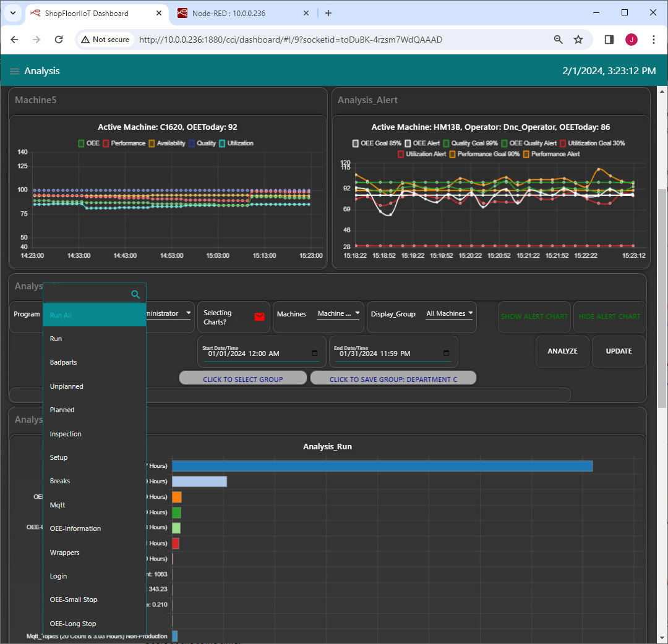The image size is (668, 644).
Task: Select Mqtt option
Action: click(95, 505)
